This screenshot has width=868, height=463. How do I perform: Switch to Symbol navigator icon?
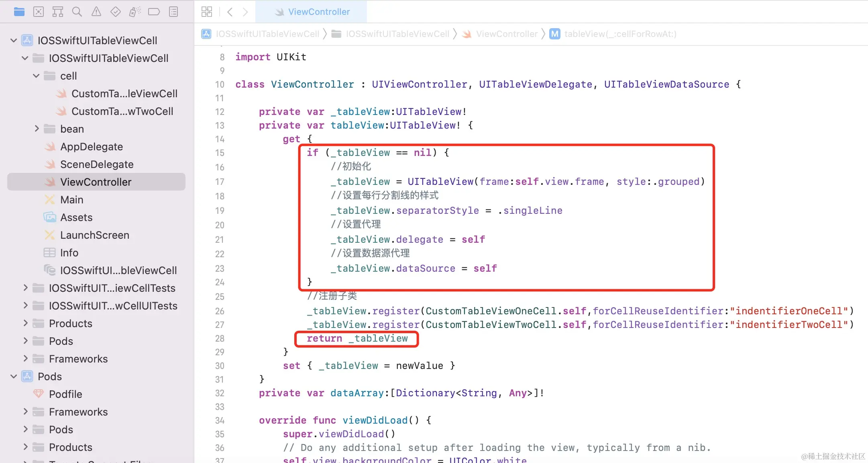tap(58, 12)
